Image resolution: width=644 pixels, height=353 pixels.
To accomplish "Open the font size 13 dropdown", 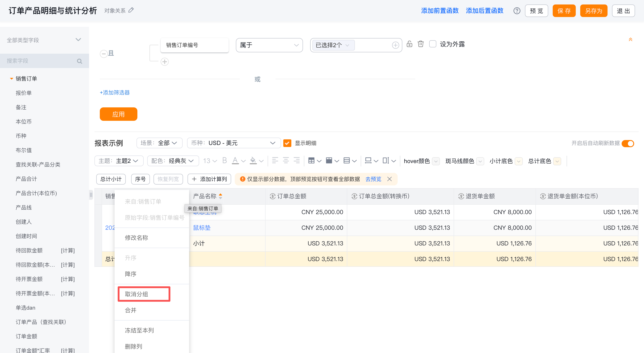I will (210, 160).
